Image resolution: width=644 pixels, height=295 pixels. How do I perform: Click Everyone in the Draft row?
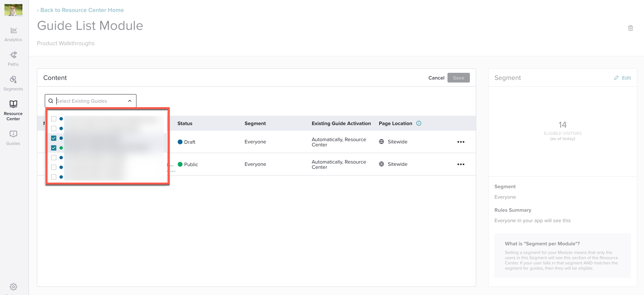[255, 142]
